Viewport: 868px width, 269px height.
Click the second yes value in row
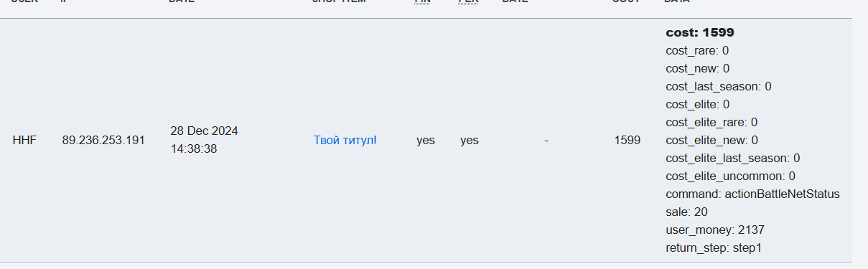(470, 141)
